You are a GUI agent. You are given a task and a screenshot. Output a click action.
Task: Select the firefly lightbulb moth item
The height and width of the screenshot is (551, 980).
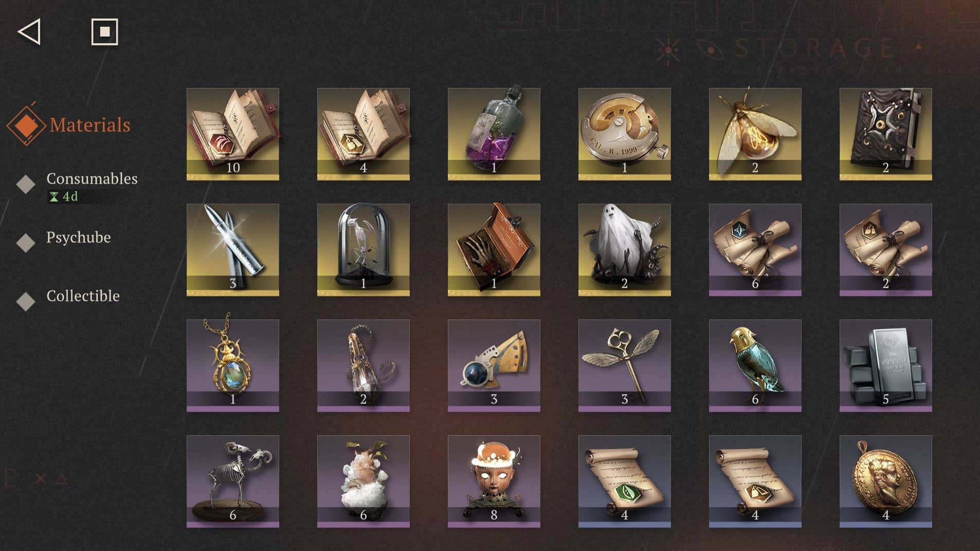click(755, 134)
